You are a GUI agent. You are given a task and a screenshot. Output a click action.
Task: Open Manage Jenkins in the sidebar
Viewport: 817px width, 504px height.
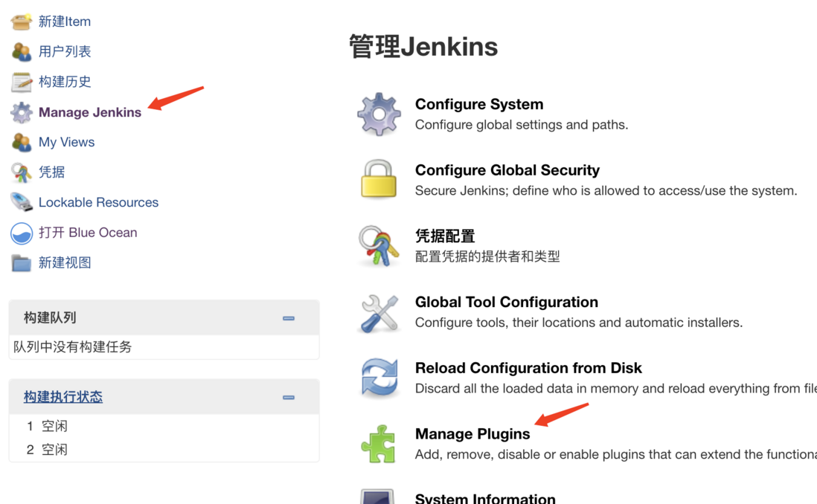pos(89,112)
